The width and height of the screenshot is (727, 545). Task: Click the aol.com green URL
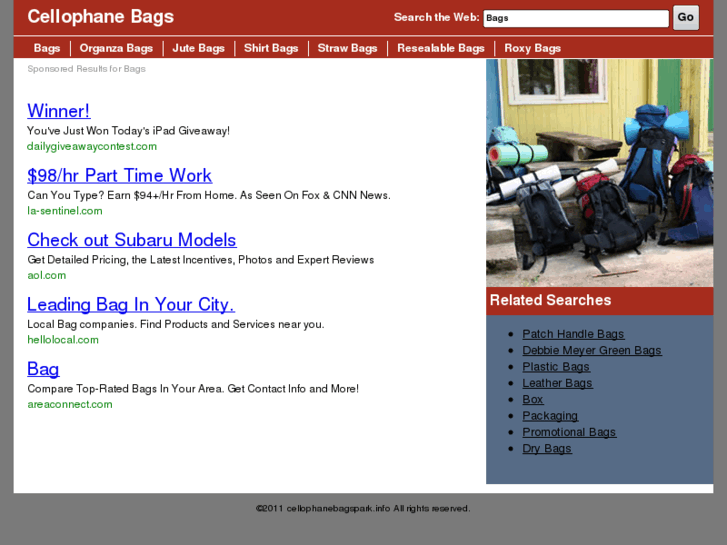(47, 276)
